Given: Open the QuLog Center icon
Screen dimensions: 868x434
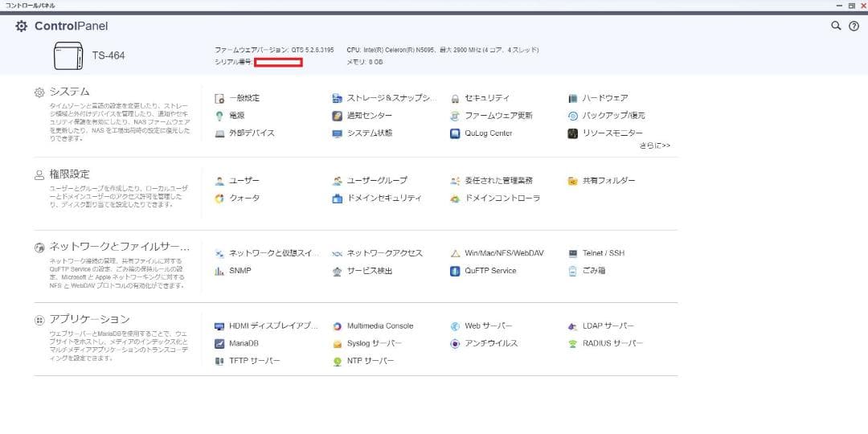Looking at the screenshot, I should click(x=455, y=133).
